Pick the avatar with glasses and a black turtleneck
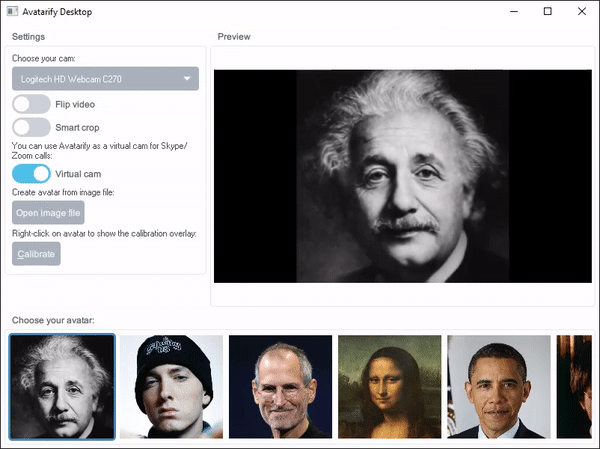This screenshot has height=449, width=600. pyautogui.click(x=280, y=387)
